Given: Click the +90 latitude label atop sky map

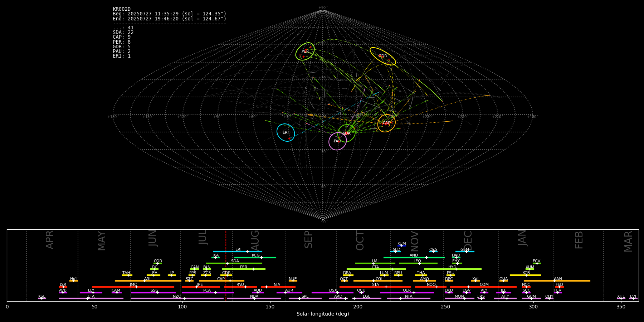Looking at the screenshot, I should click(x=323, y=8).
